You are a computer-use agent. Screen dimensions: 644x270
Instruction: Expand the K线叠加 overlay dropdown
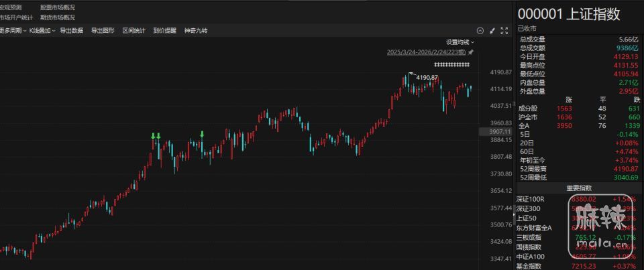click(x=42, y=31)
